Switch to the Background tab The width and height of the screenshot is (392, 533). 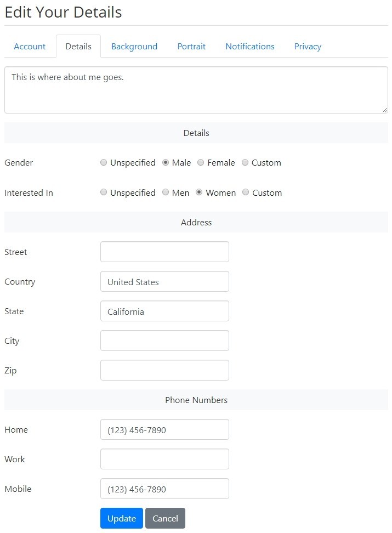(x=134, y=46)
